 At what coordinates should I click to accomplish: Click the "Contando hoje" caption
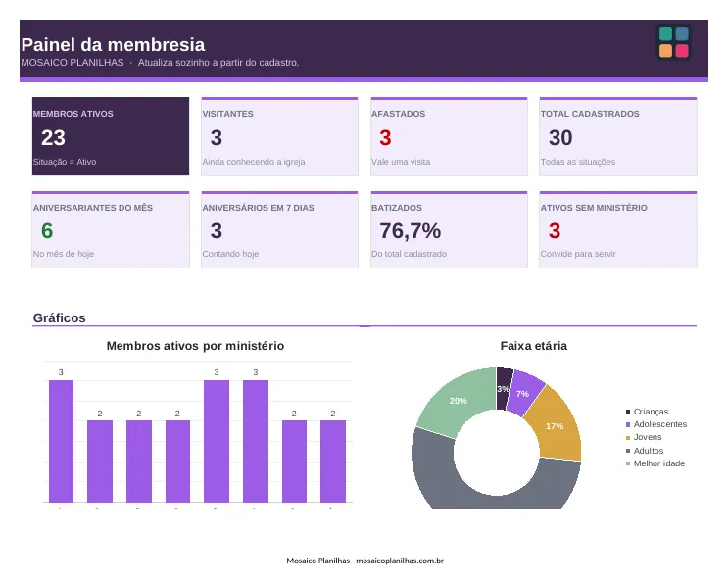tap(230, 254)
